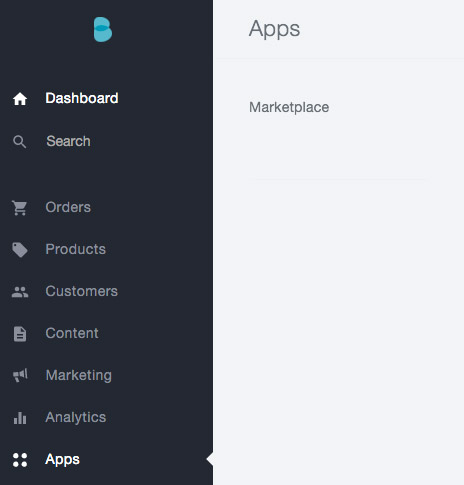Select the Marketing megaphone icon
This screenshot has height=485, width=464.
[20, 375]
